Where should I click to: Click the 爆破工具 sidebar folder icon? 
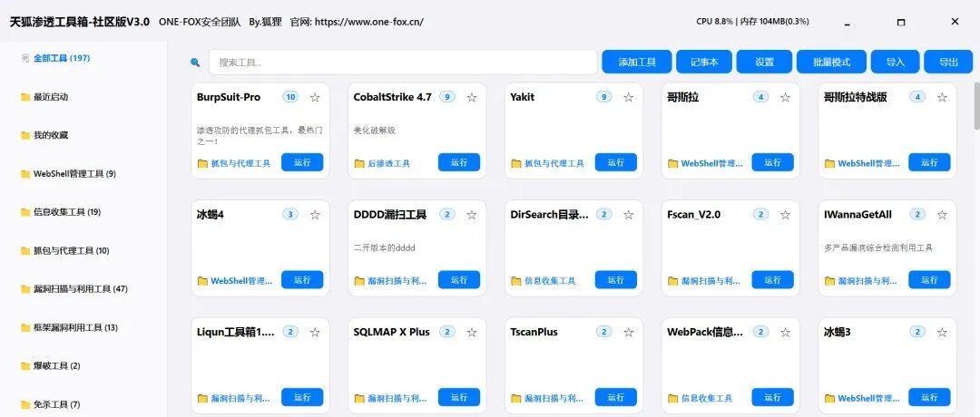click(25, 366)
